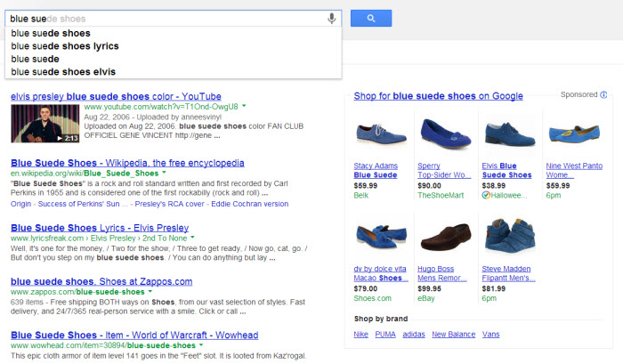This screenshot has height=364, width=623.
Task: Click the Elvis Blue Suede Shoes product image
Action: coord(510,134)
